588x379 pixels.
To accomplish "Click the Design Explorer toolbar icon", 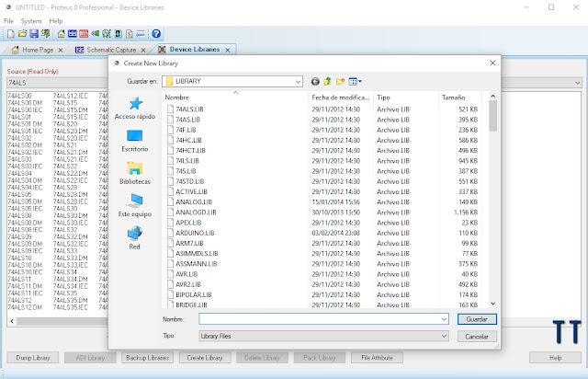I will point(118,34).
